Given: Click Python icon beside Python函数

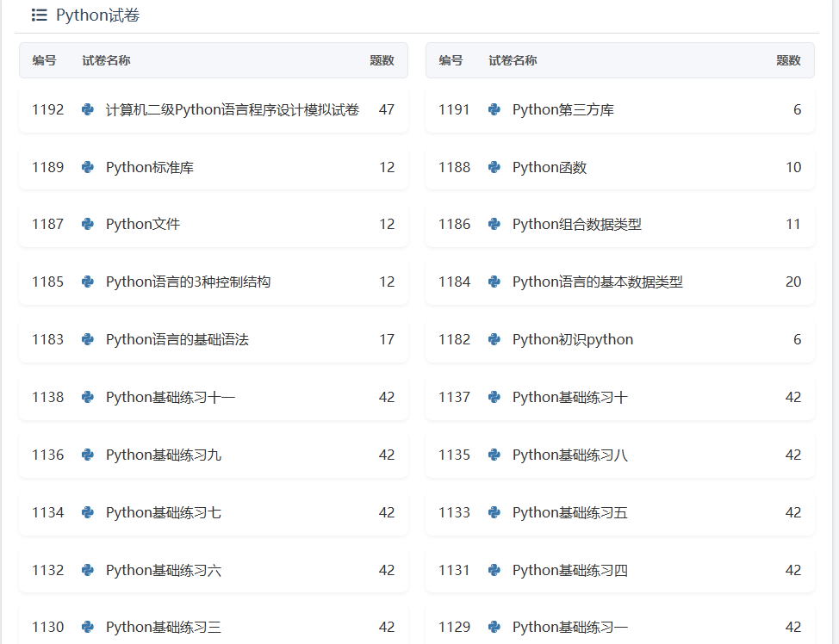Looking at the screenshot, I should [494, 167].
